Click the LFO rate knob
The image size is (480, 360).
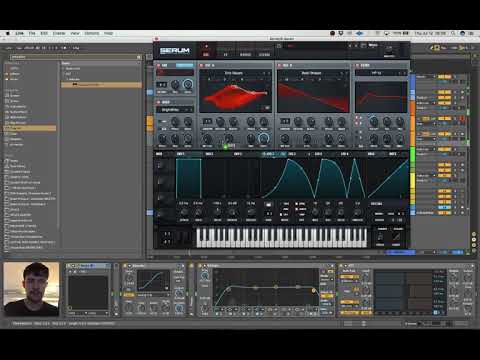(x=315, y=212)
